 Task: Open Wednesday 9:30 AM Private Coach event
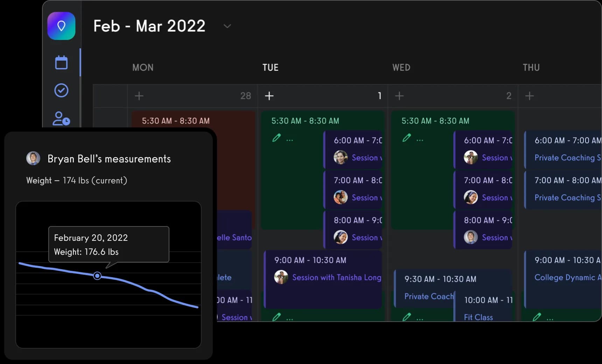coord(424,288)
